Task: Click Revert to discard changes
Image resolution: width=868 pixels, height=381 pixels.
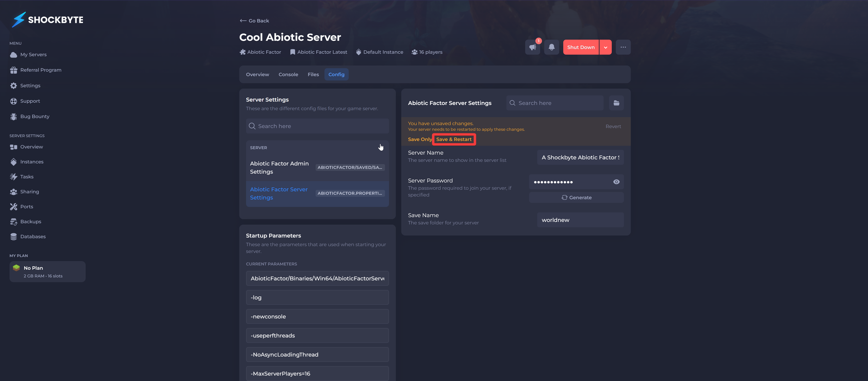Action: pos(613,126)
